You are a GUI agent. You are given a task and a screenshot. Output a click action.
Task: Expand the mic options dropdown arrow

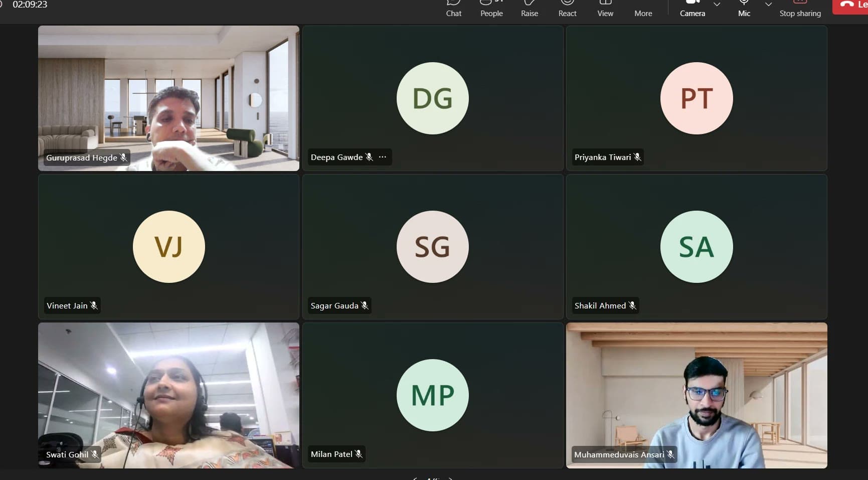pos(768,5)
